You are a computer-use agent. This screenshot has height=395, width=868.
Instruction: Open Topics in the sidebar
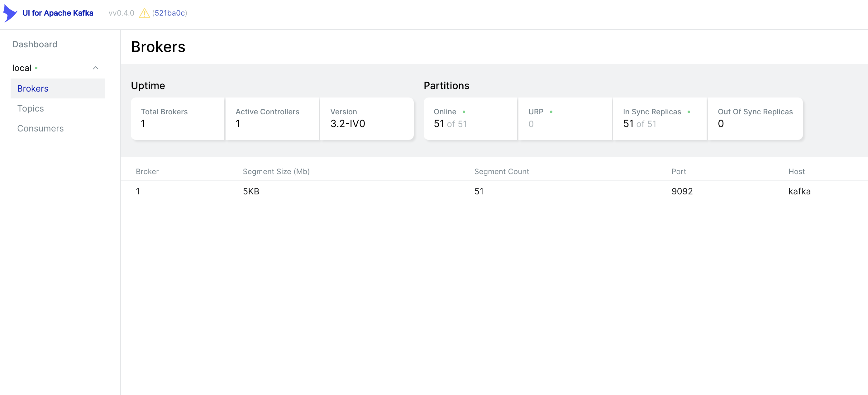coord(30,108)
